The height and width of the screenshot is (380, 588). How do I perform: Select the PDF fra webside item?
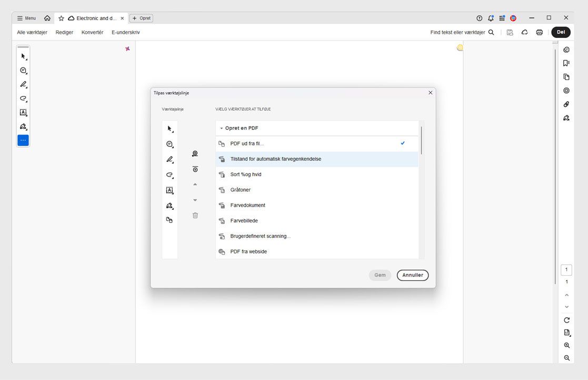coord(317,251)
